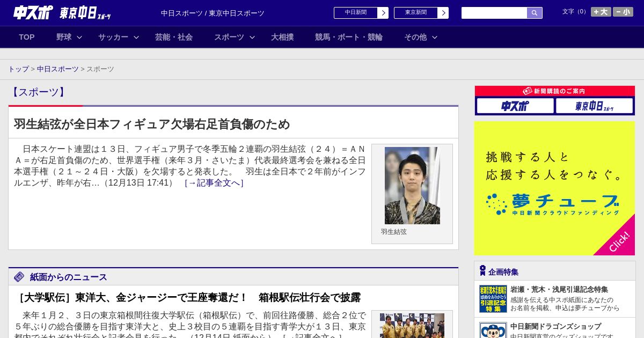Viewport: 644px width, 338px height.
Task: Click the ドラゴンズショップ mascot icon
Action: [493, 330]
